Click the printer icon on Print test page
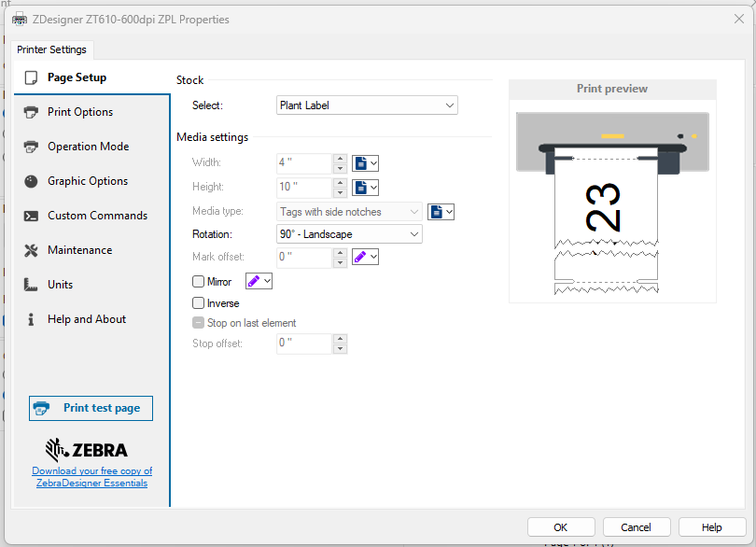Viewport: 756px width, 547px height. [41, 408]
